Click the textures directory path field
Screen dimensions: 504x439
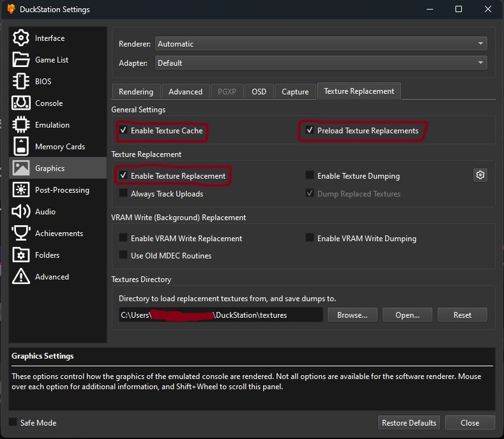tap(220, 315)
